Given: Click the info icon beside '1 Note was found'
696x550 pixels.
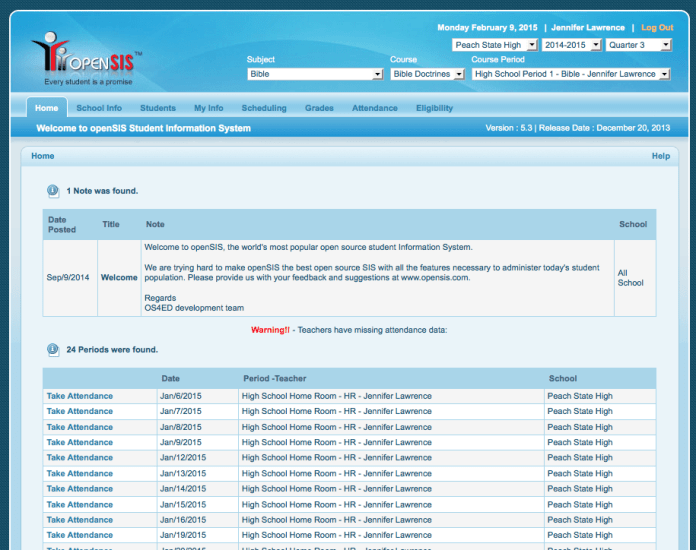Looking at the screenshot, I should [53, 191].
